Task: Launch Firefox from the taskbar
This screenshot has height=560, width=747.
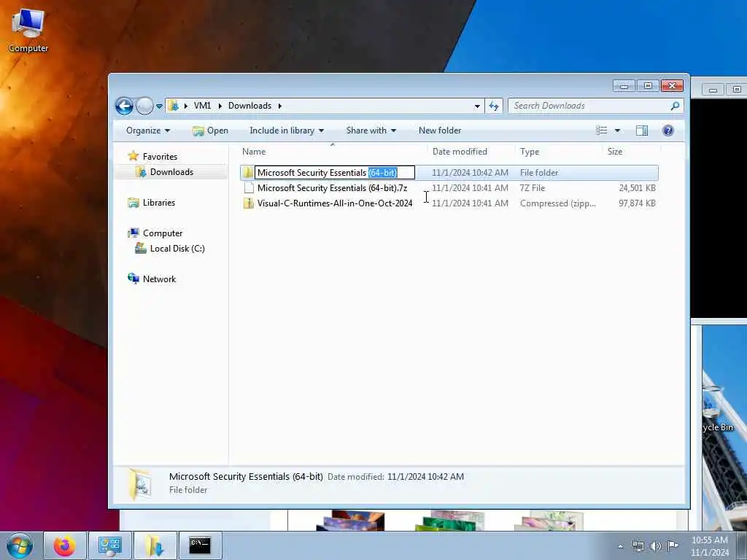Action: point(64,545)
